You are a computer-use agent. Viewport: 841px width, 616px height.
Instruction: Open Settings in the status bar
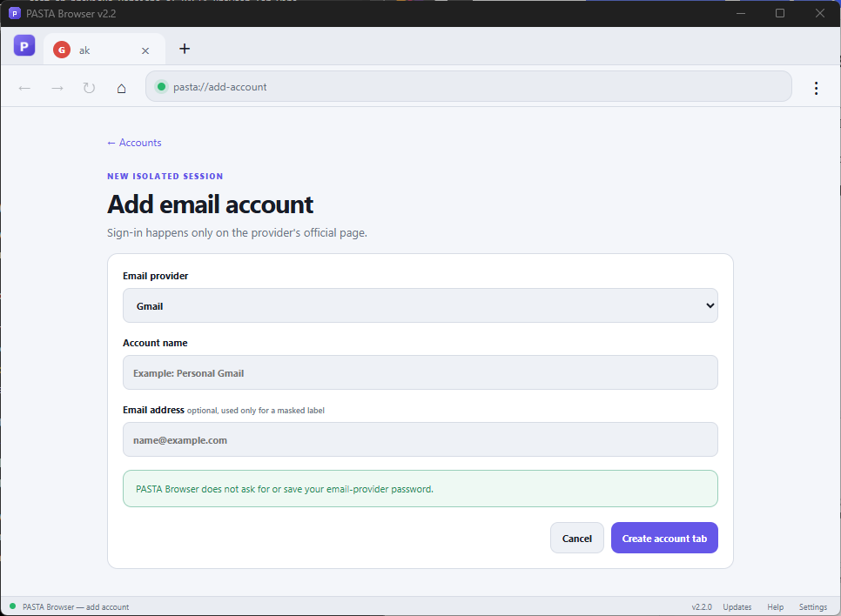[812, 607]
